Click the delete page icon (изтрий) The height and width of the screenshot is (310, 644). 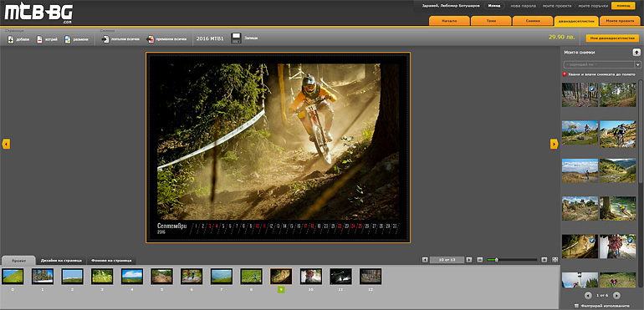click(x=39, y=39)
